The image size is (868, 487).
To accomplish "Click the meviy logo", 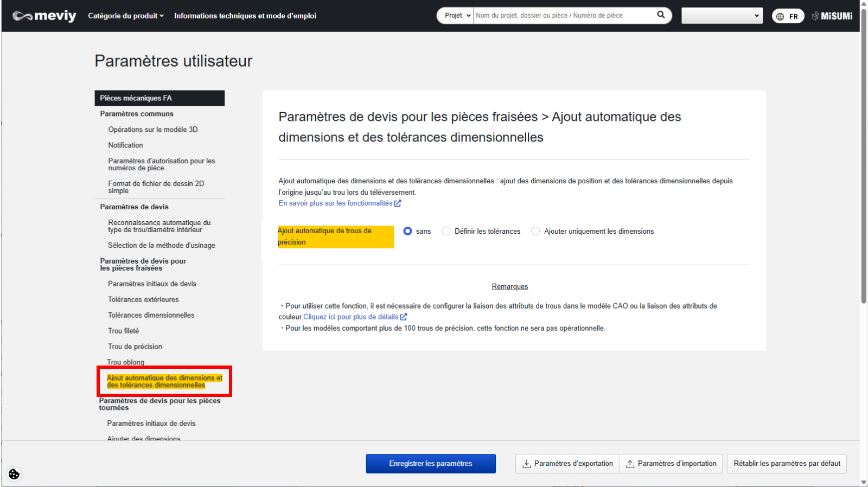I will [x=44, y=16].
